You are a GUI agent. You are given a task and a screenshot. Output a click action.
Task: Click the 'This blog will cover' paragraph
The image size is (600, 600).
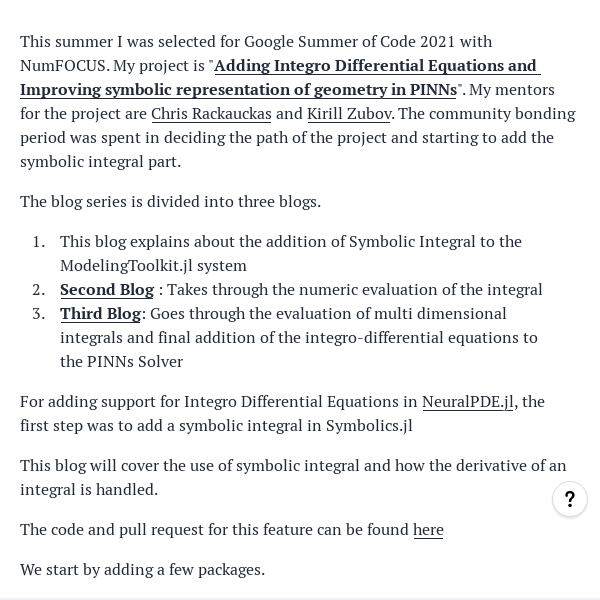[293, 478]
